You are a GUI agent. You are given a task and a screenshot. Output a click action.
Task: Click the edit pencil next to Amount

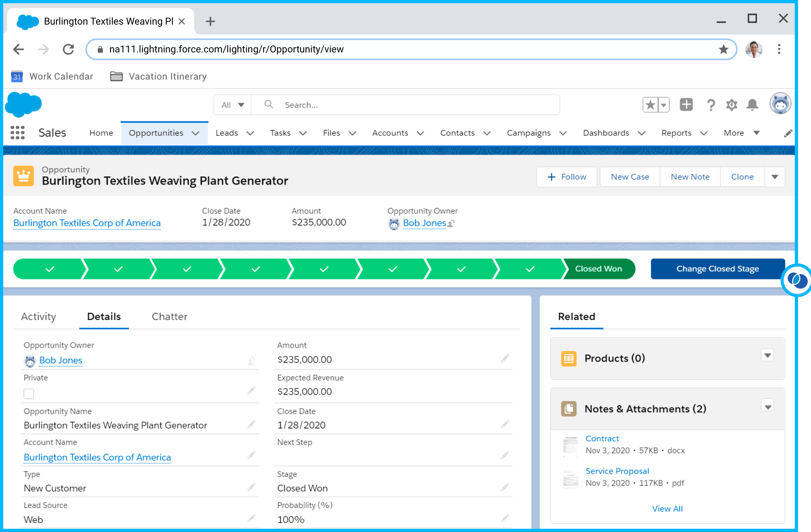(x=505, y=358)
